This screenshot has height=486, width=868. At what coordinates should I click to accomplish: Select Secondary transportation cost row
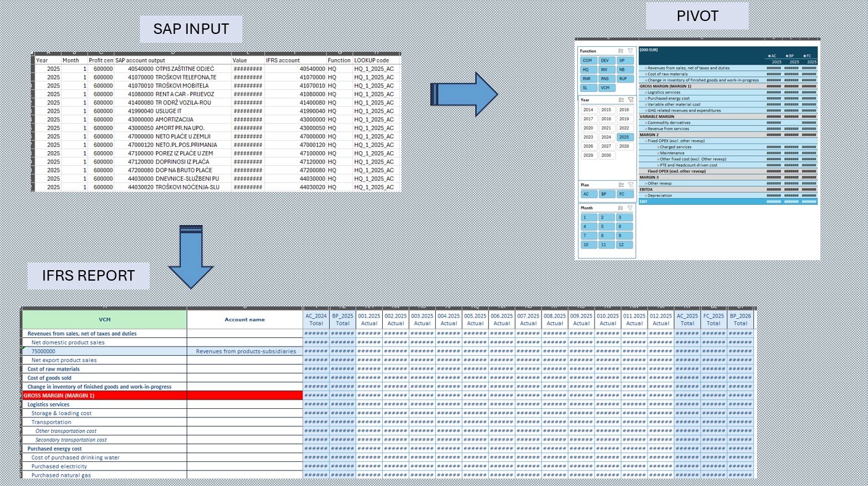point(104,440)
